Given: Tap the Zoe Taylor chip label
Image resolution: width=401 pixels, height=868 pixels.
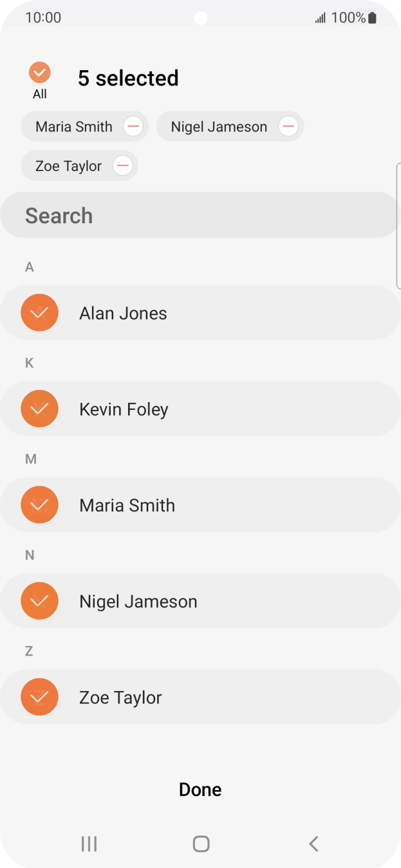Looking at the screenshot, I should click(x=68, y=166).
